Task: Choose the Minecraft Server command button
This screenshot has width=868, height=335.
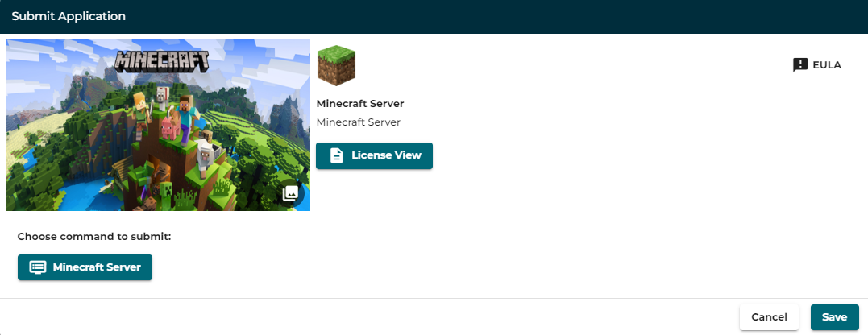Action: 85,267
